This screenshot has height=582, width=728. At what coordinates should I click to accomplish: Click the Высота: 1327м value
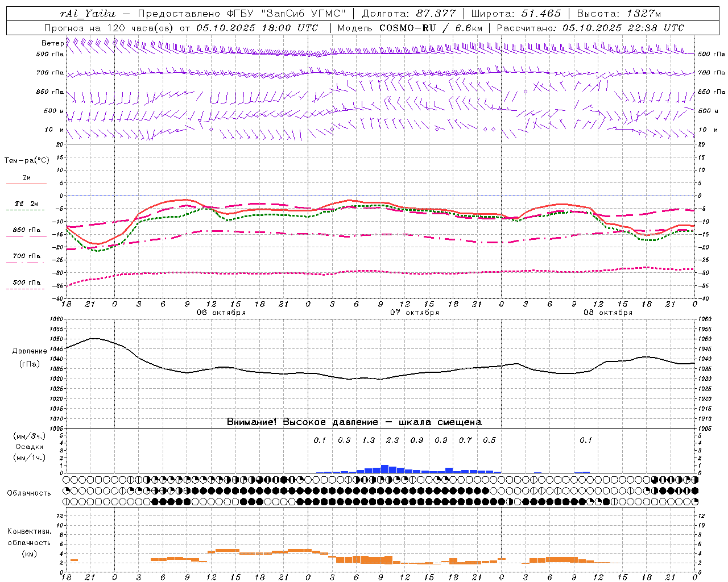point(619,14)
